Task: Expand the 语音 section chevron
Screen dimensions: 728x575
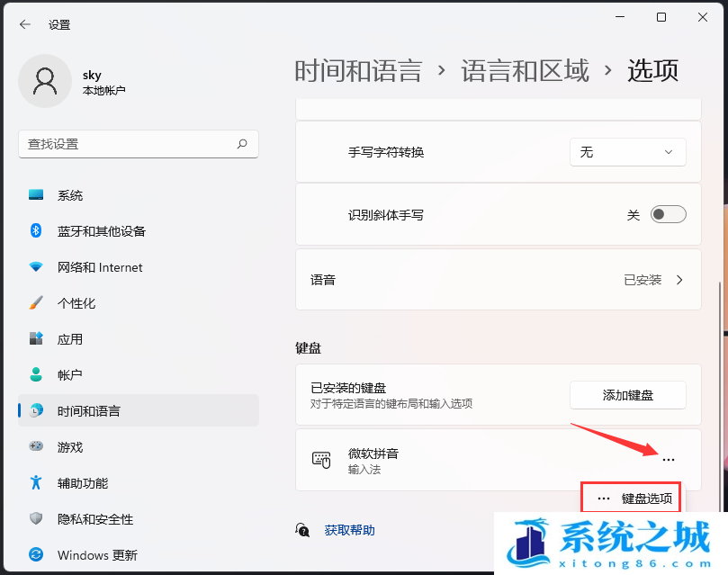Action: pos(679,280)
